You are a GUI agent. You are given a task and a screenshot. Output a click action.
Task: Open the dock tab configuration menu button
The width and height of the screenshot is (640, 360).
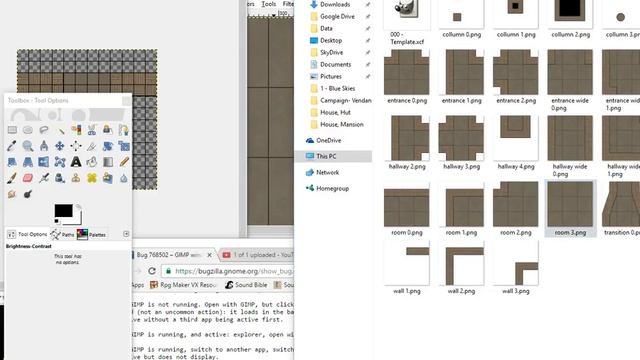coord(126,233)
